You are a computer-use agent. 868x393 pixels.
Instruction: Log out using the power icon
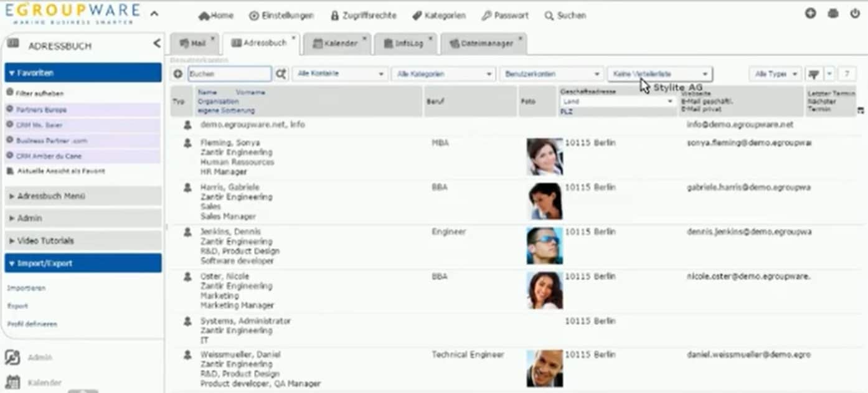[854, 12]
